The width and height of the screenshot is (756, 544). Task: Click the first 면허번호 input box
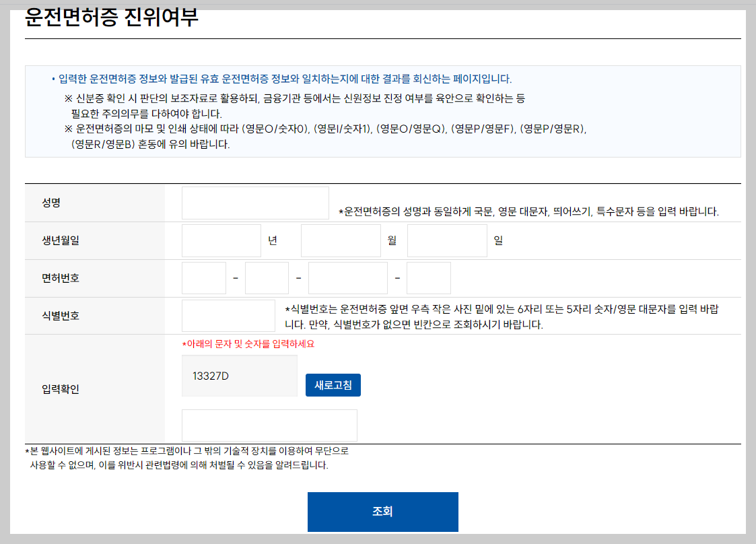click(x=204, y=278)
